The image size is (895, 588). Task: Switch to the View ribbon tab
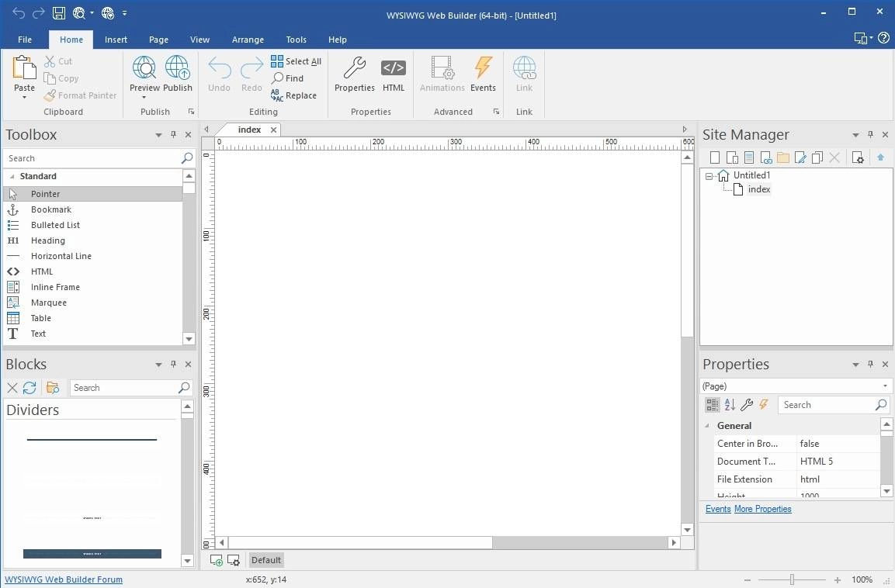pyautogui.click(x=199, y=40)
